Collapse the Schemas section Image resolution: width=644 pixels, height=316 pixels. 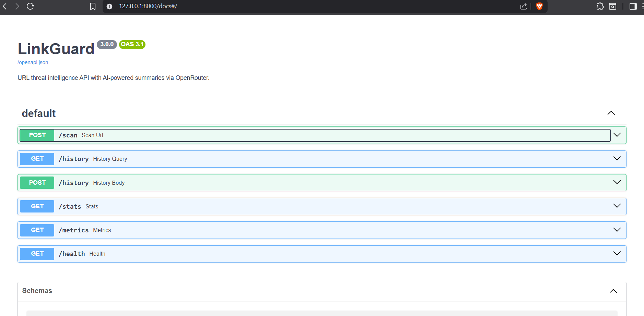click(x=613, y=291)
